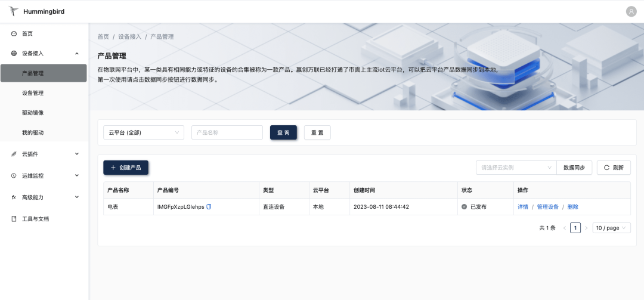Click the 运维监控 clock icon
Viewport: 644px width, 300px height.
coord(14,176)
